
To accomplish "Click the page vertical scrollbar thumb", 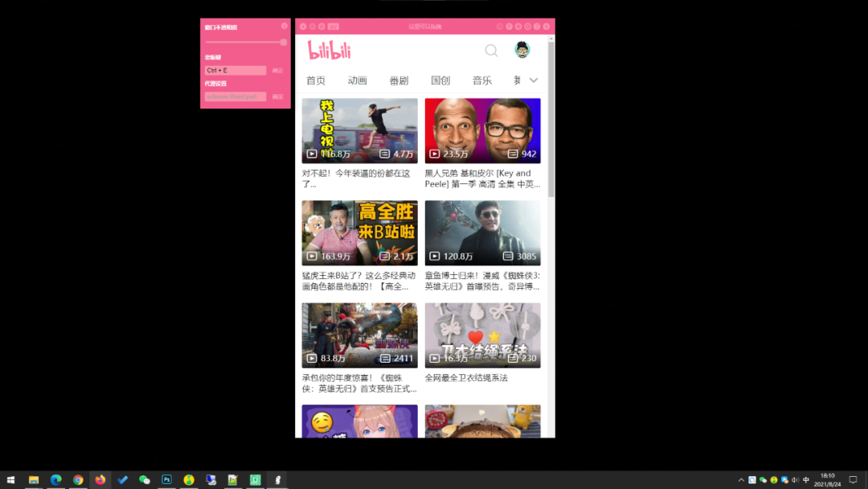I will click(x=551, y=119).
